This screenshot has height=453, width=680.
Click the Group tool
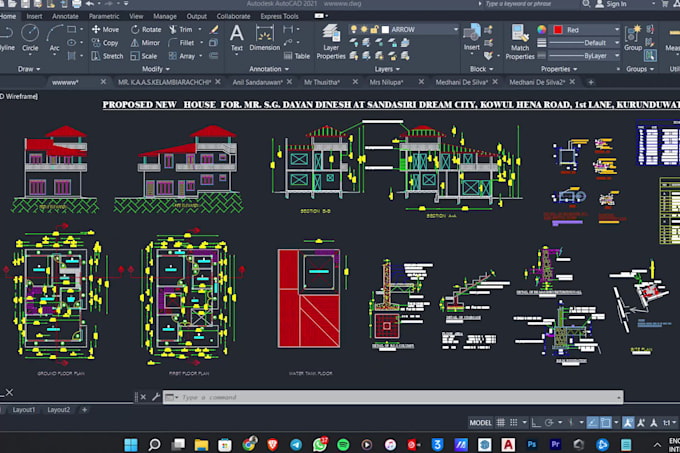coord(633,38)
